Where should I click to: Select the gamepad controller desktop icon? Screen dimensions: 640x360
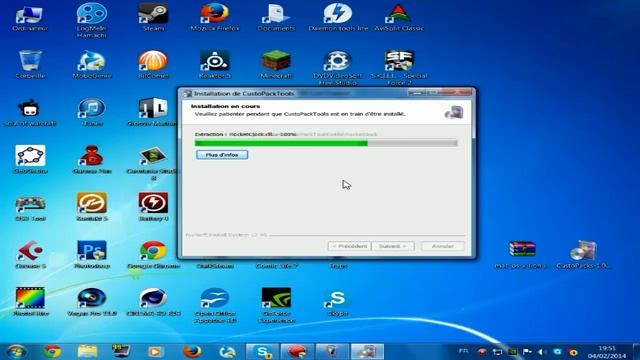[31, 207]
